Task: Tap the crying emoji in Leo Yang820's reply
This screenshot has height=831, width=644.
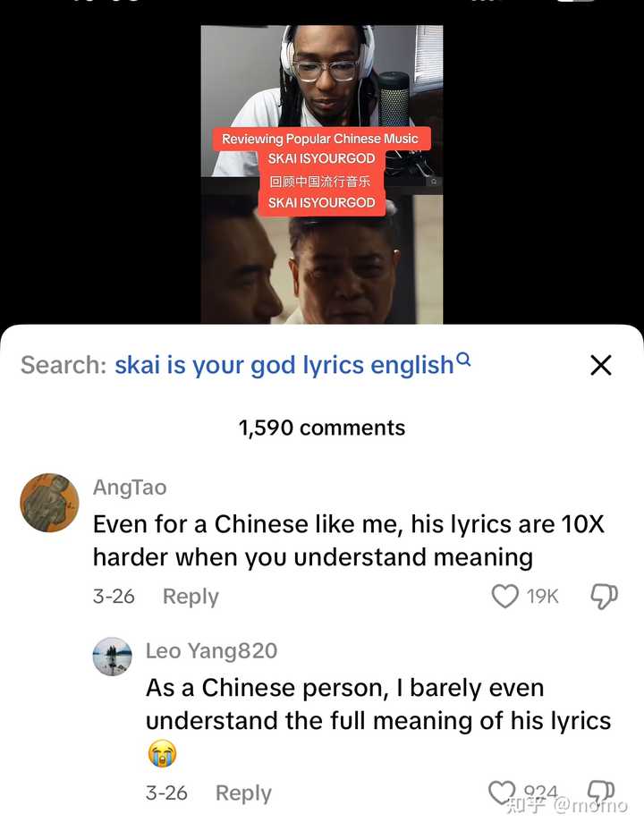Action: pos(162,753)
